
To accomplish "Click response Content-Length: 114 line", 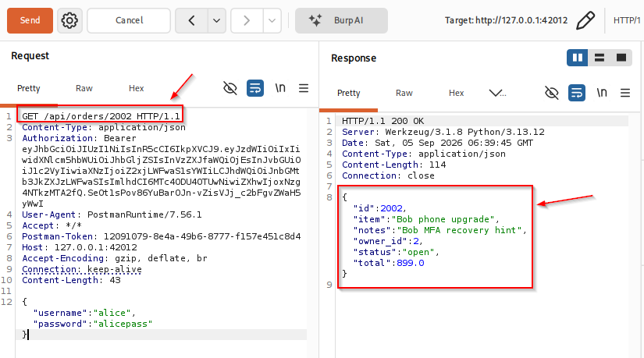I will [394, 165].
